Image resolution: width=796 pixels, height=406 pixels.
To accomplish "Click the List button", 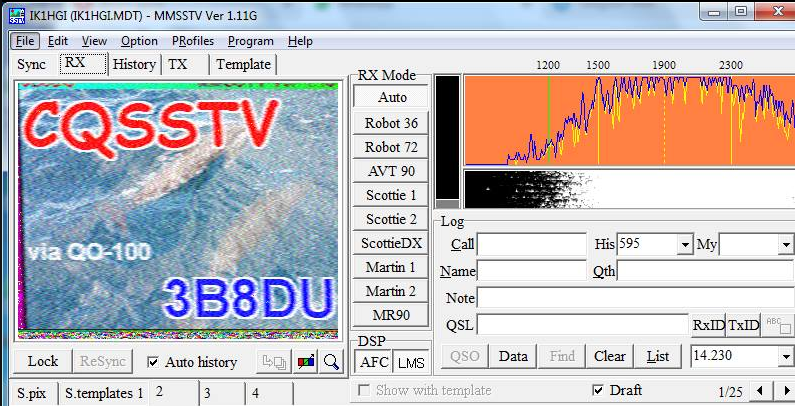I will tap(658, 356).
